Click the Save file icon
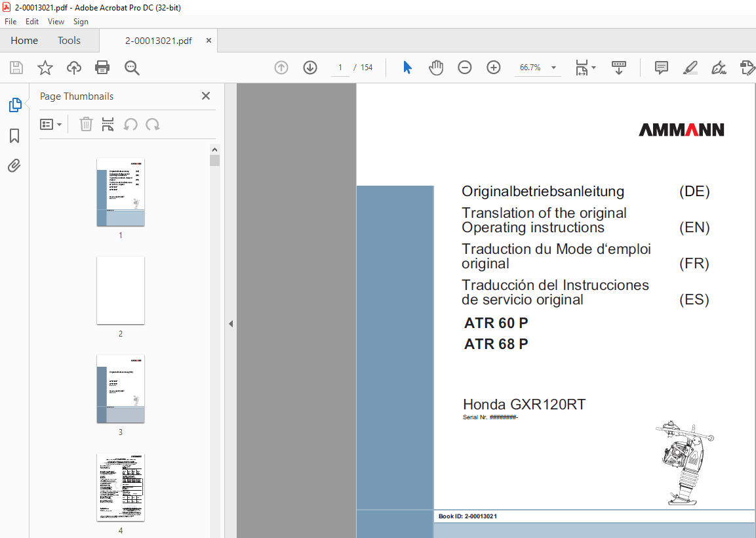The width and height of the screenshot is (756, 538). [x=16, y=68]
